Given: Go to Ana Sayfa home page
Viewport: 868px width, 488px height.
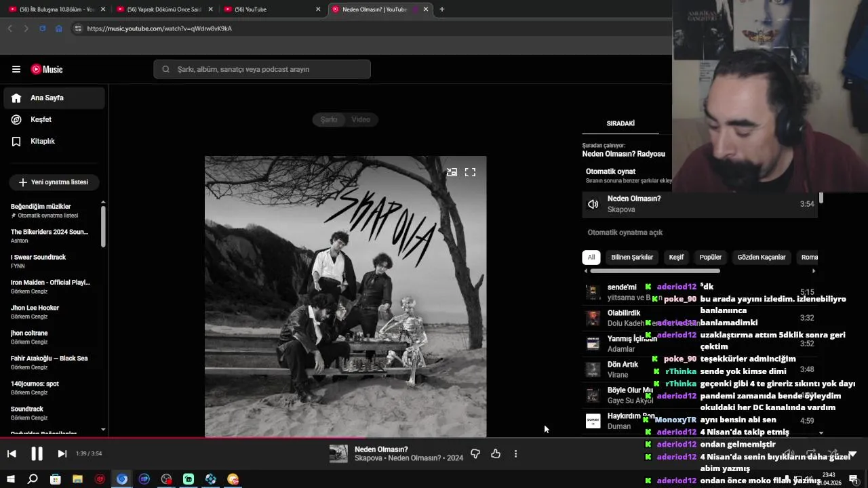Looking at the screenshot, I should coord(54,98).
